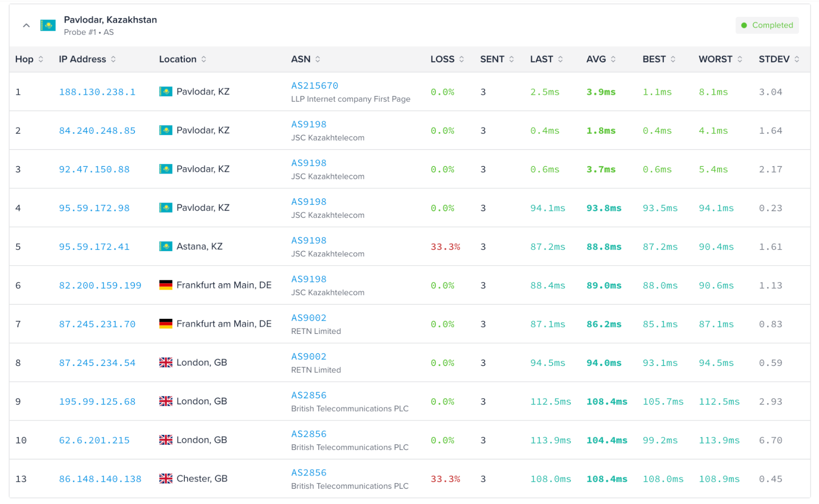Click the Location column sort arrows
Image resolution: width=819 pixels, height=504 pixels.
coord(204,59)
